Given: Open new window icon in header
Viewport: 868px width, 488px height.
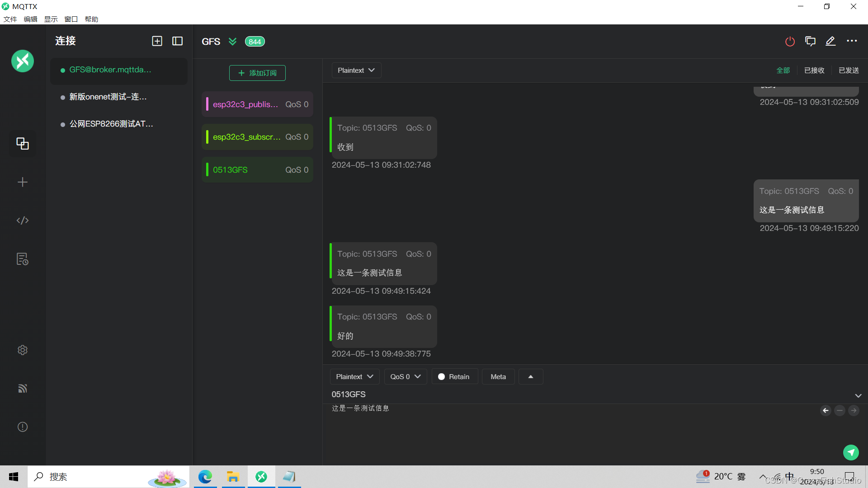Looking at the screenshot, I should pyautogui.click(x=810, y=42).
